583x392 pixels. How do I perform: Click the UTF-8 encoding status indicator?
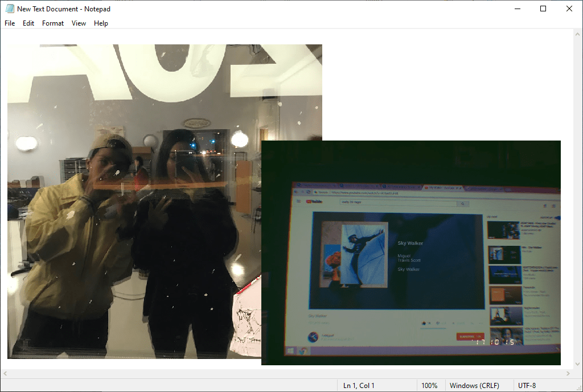pyautogui.click(x=527, y=386)
